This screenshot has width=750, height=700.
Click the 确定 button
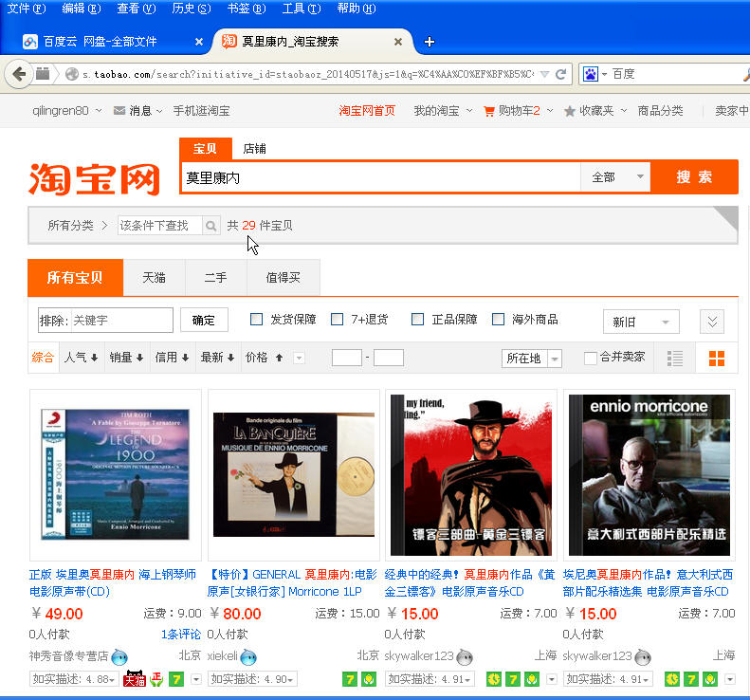pyautogui.click(x=204, y=320)
